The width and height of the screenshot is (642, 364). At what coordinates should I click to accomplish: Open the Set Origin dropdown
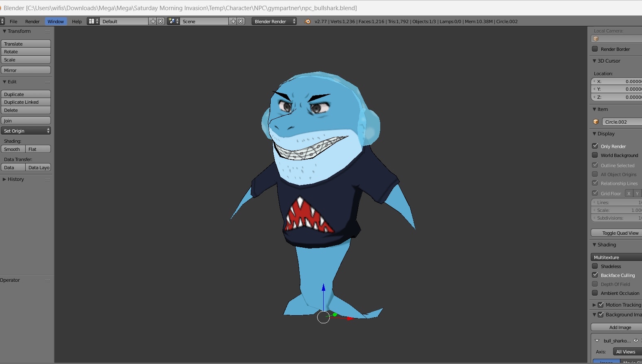pyautogui.click(x=26, y=131)
